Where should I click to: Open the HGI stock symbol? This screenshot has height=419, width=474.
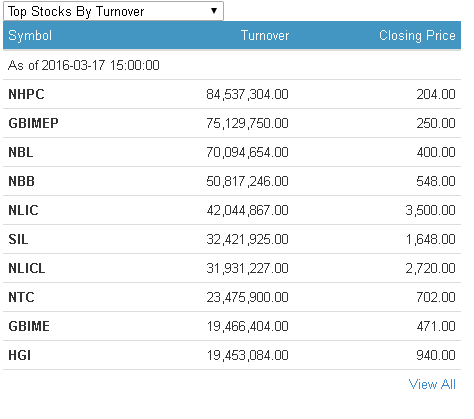[x=20, y=355]
